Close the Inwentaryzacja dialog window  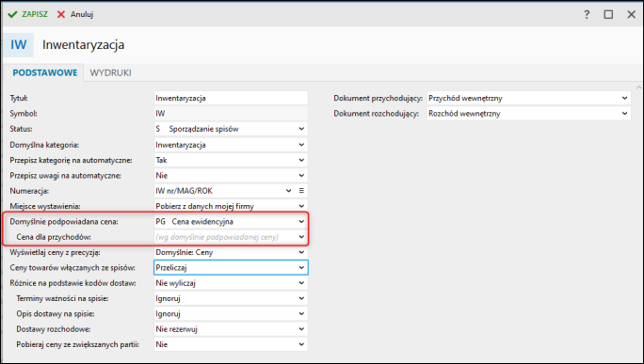pyautogui.click(x=631, y=14)
